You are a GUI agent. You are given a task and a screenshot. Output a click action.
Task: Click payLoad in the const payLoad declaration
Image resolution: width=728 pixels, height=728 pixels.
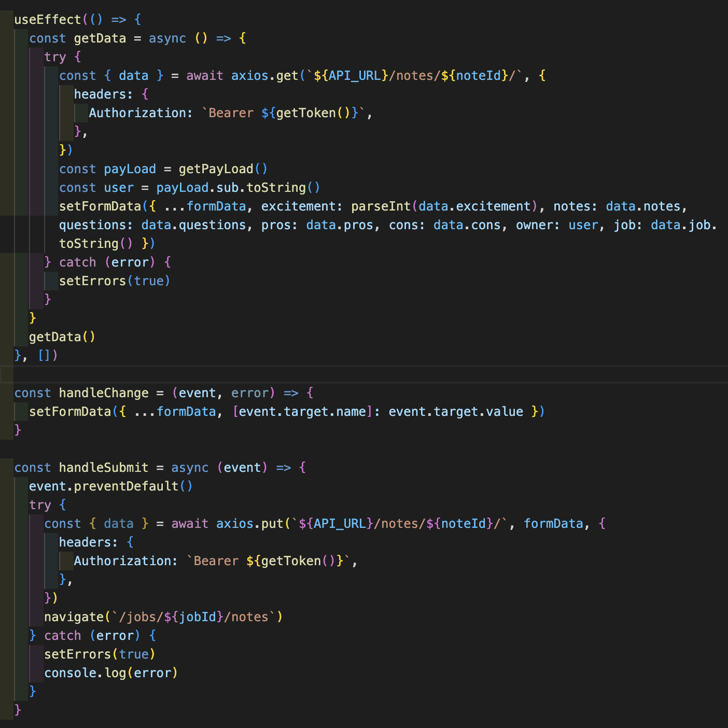click(x=130, y=169)
